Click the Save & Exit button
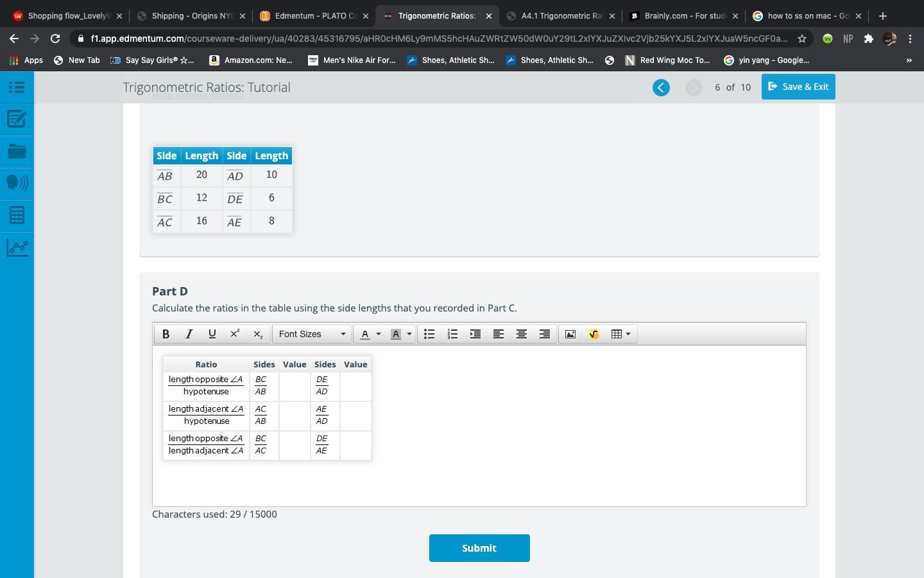The width and height of the screenshot is (924, 578). pos(798,87)
